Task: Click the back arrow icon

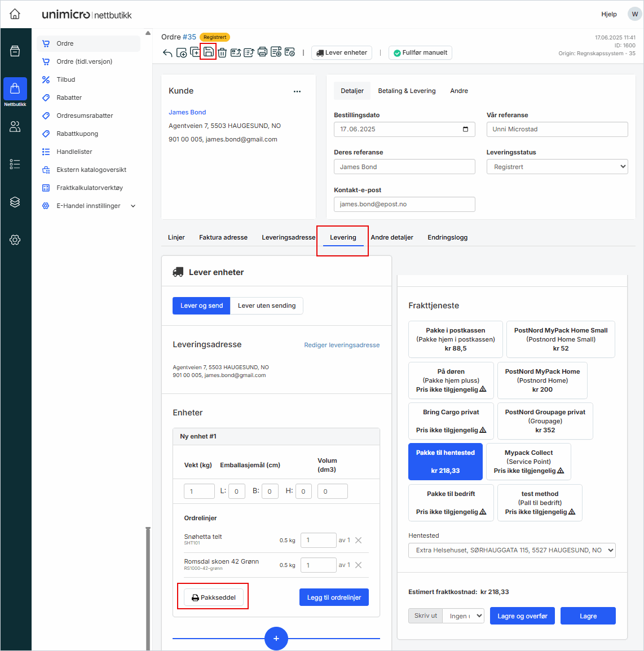Action: [x=167, y=53]
